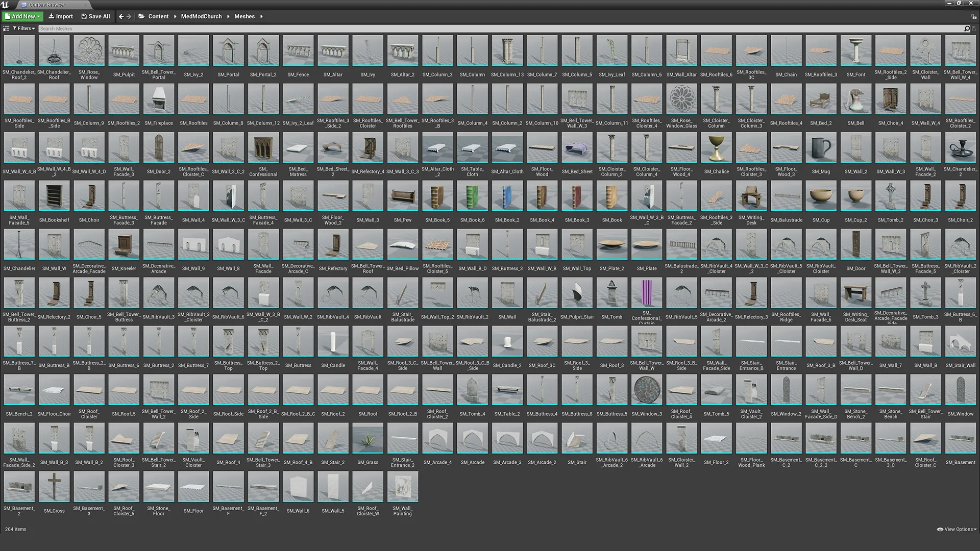The image size is (980, 551).
Task: Click the Search Meshes input field
Action: pyautogui.click(x=204, y=28)
